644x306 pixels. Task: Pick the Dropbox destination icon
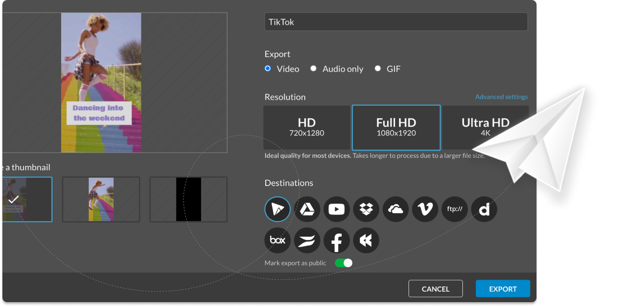pyautogui.click(x=366, y=209)
